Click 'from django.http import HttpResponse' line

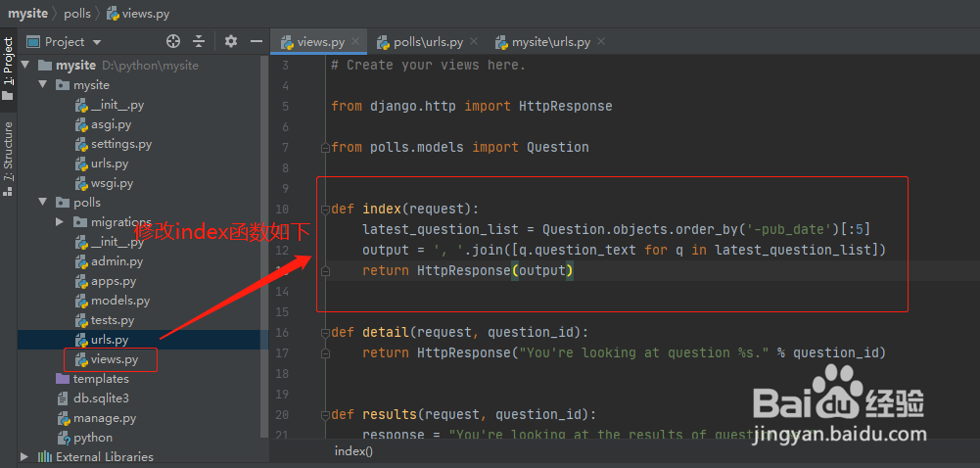(472, 106)
